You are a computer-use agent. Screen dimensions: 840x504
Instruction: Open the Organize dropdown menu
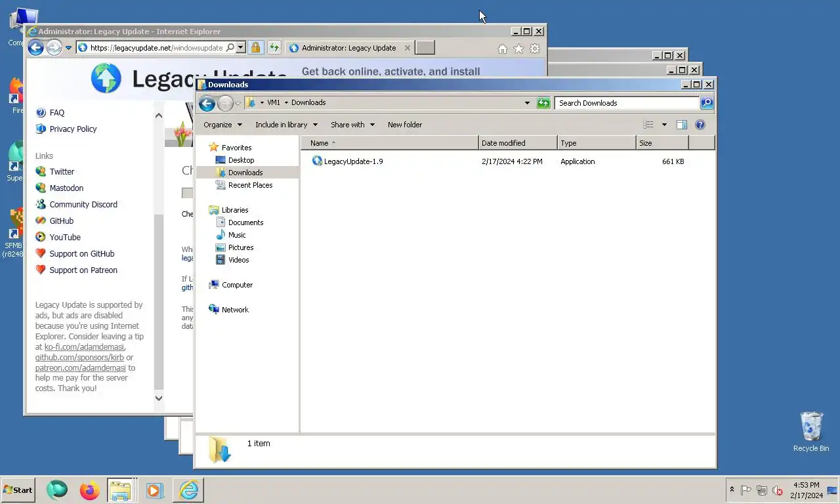[x=222, y=125]
